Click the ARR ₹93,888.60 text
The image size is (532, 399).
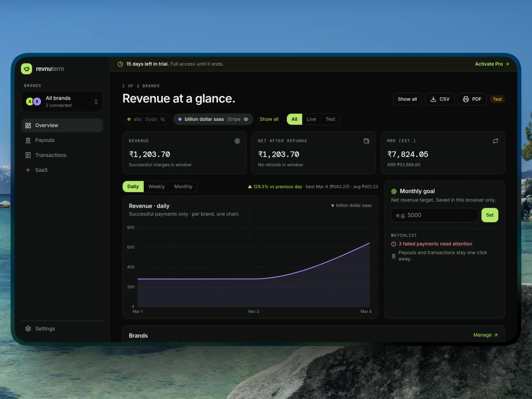(x=403, y=165)
